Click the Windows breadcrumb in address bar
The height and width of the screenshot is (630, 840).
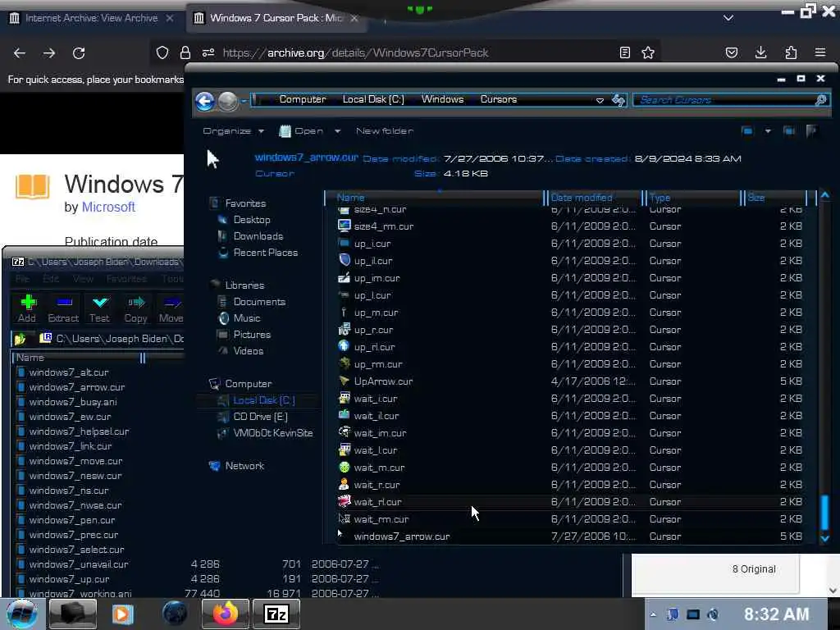coord(442,99)
